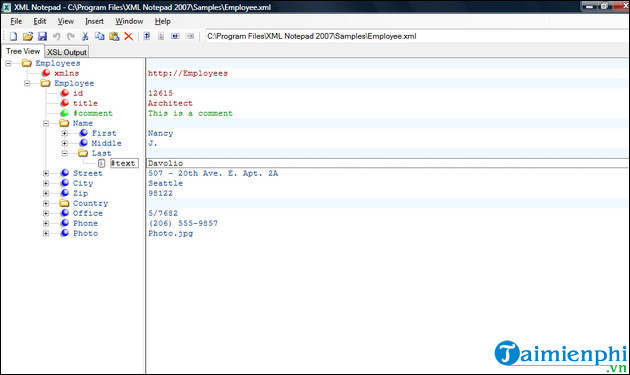630x375 pixels.
Task: Collapse the Name node
Action: [46, 123]
